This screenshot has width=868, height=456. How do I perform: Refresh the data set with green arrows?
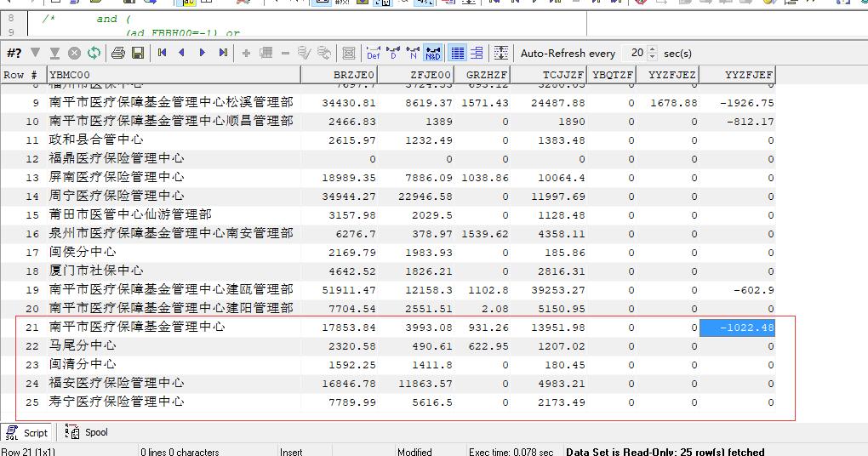click(x=94, y=53)
